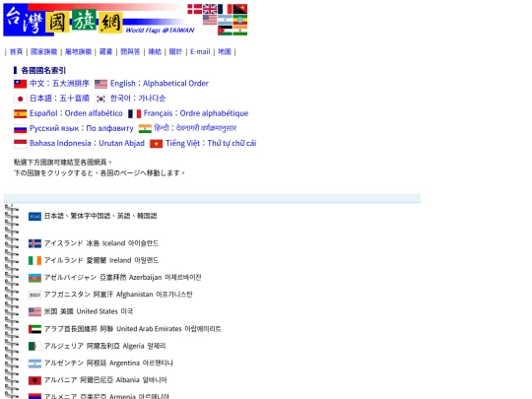Open the アルゼンチン Argentina text link
Image resolution: width=532 pixels, height=399 pixels.
click(x=108, y=363)
